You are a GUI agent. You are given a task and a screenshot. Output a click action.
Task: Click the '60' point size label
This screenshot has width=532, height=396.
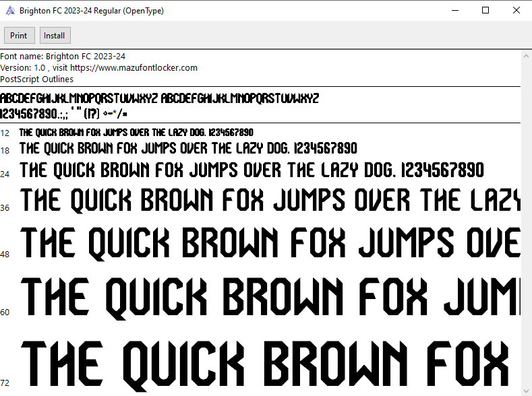5,312
